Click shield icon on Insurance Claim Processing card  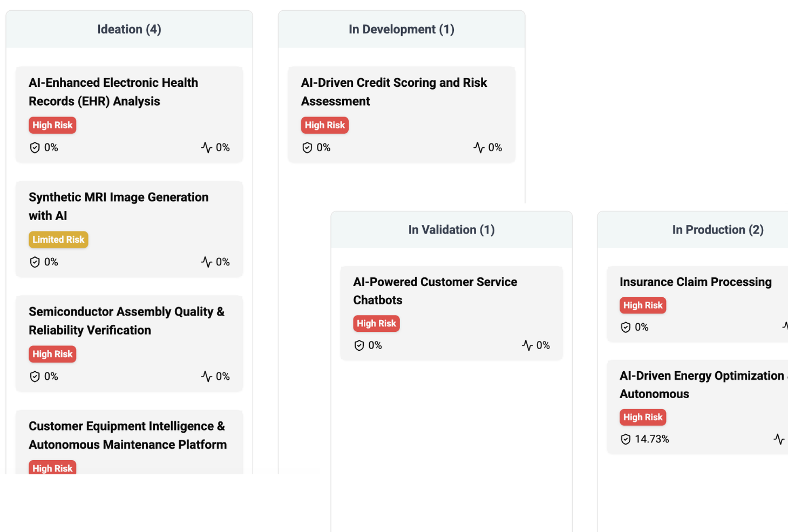(626, 328)
